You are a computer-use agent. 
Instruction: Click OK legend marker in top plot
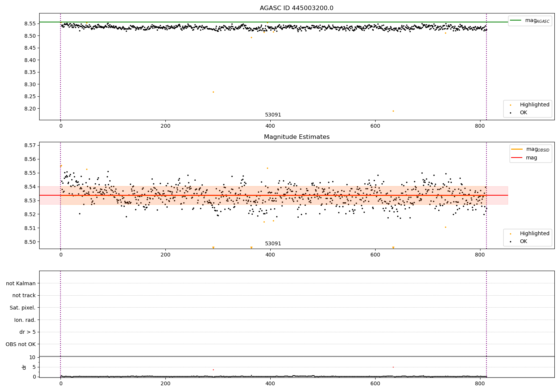[x=510, y=113]
